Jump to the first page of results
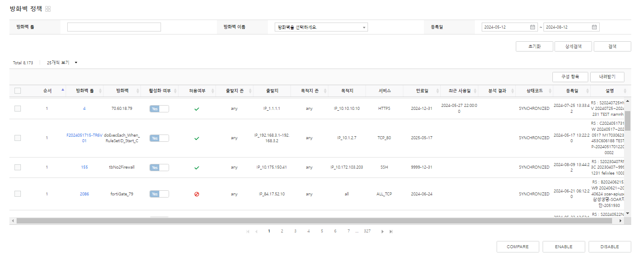 coord(248,231)
